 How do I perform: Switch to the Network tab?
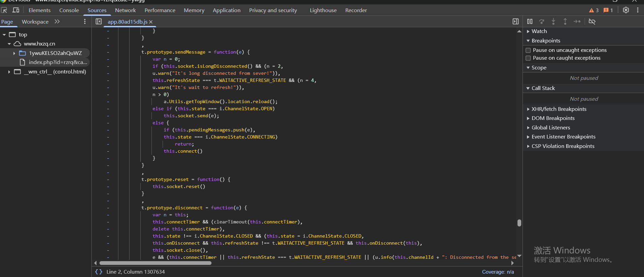[x=125, y=10]
